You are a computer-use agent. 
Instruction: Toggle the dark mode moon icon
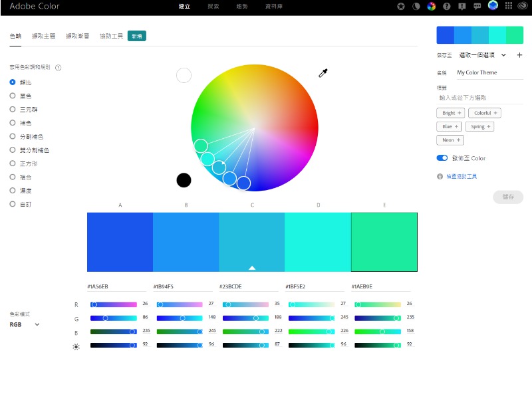416,7
